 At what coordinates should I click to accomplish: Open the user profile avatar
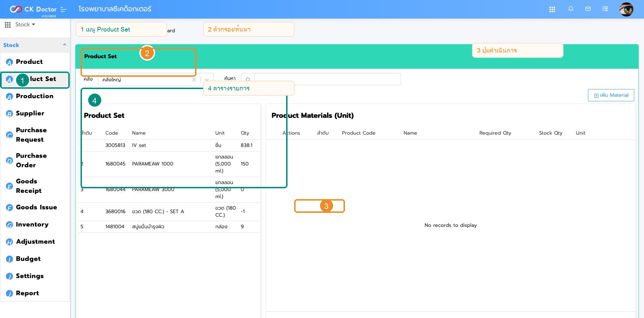(626, 9)
